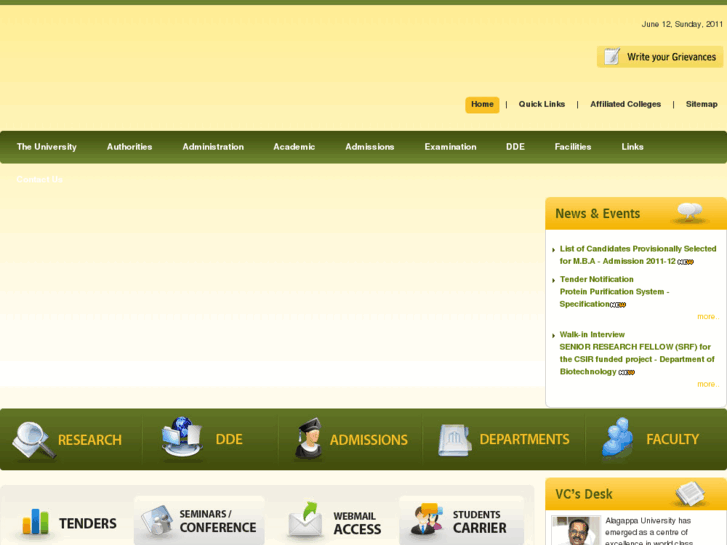The width and height of the screenshot is (727, 545).
Task: Open the Links menu
Action: (x=632, y=147)
